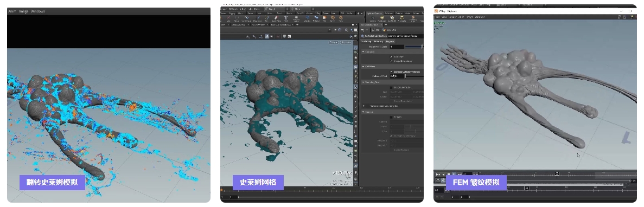Collapse the Container parameter section

click(363, 52)
